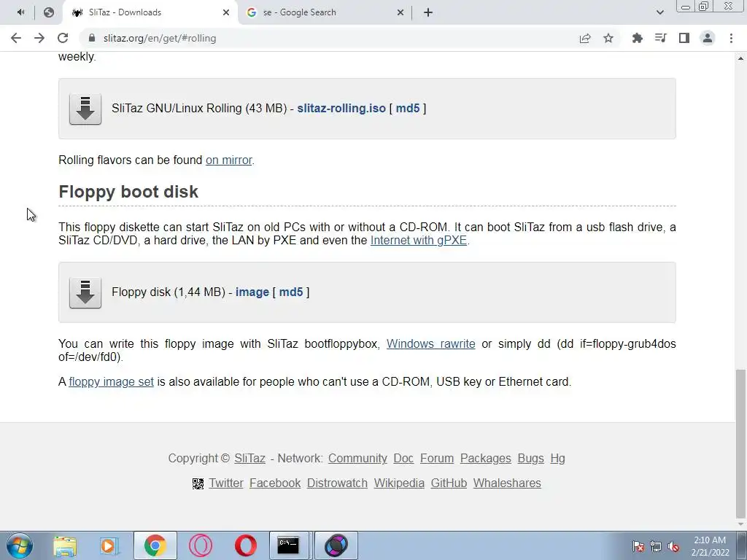
Task: Click the site lock icon in address bar
Action: (92, 38)
